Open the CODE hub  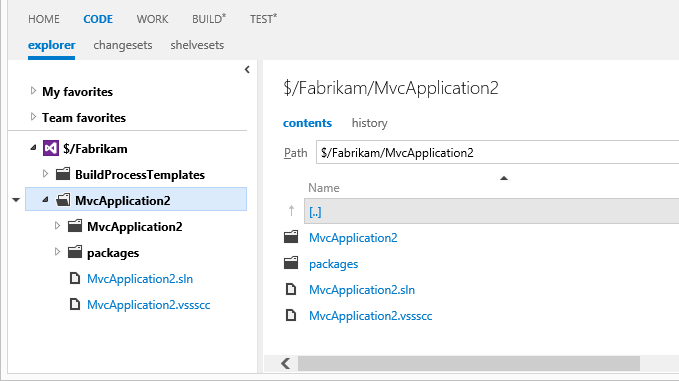pos(98,19)
